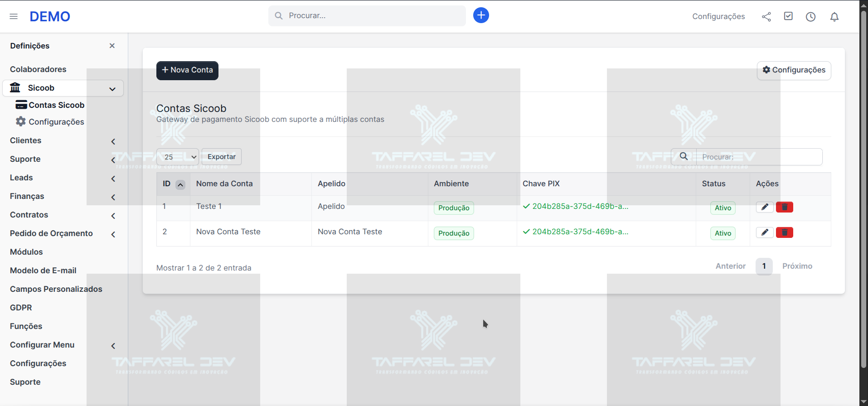Open notifications bell icon

(x=834, y=17)
